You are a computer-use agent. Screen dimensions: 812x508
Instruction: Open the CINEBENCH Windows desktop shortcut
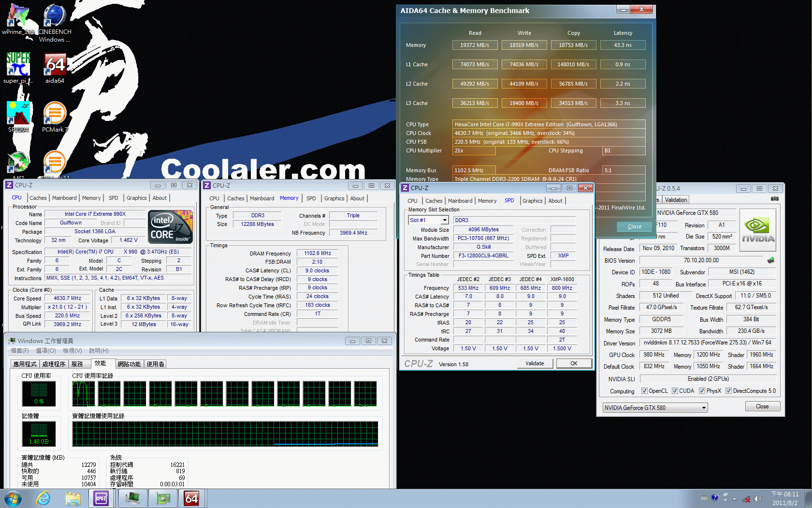[x=55, y=23]
